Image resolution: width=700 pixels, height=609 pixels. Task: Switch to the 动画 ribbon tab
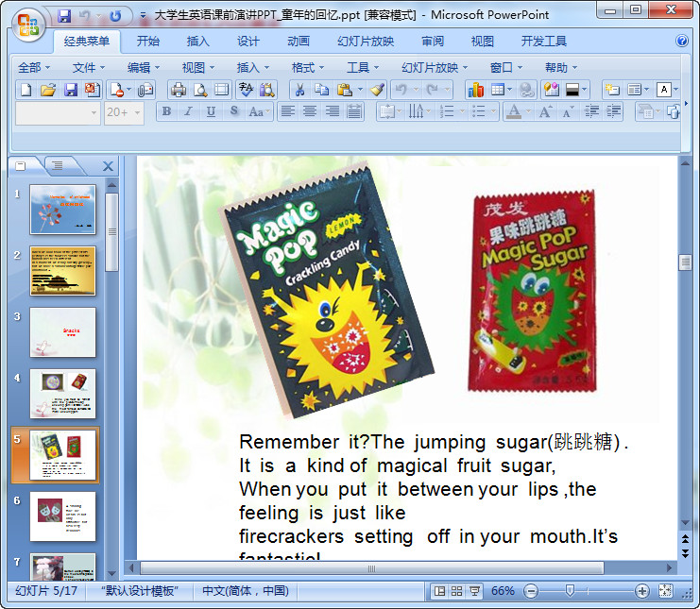click(x=299, y=42)
